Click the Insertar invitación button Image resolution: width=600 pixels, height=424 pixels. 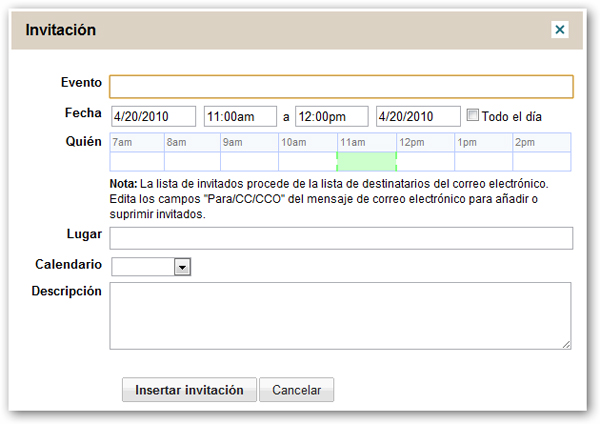(x=189, y=390)
